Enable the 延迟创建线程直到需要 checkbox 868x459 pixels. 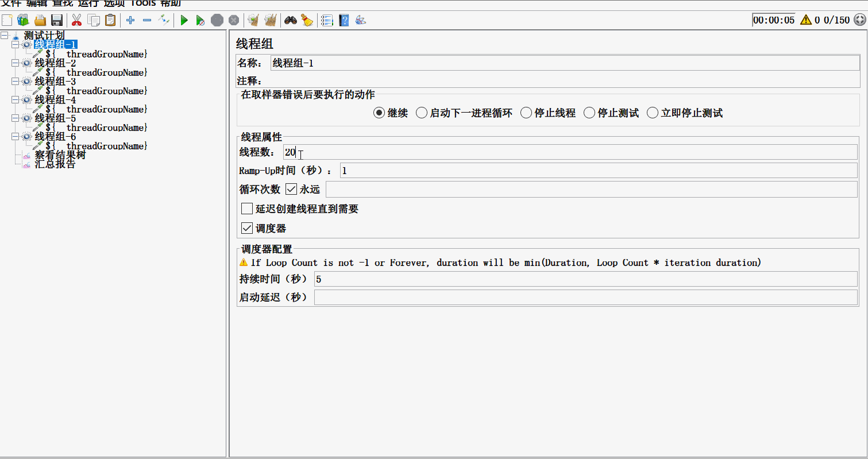[247, 209]
